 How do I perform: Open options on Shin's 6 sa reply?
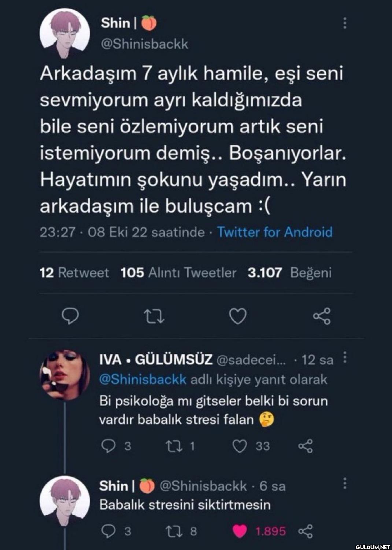click(x=344, y=484)
